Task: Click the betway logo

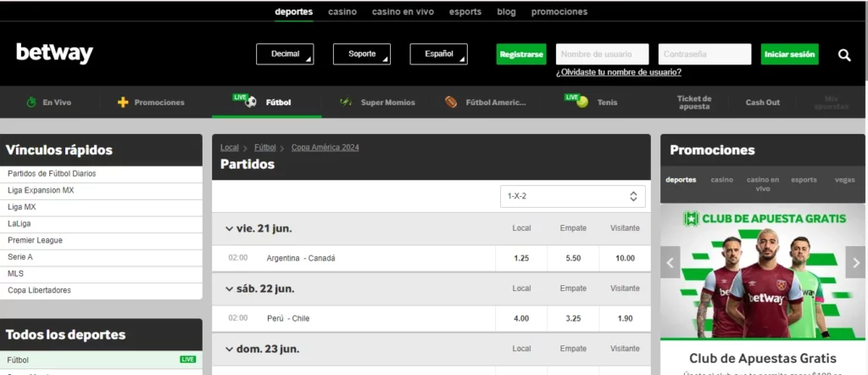Action: coord(54,53)
